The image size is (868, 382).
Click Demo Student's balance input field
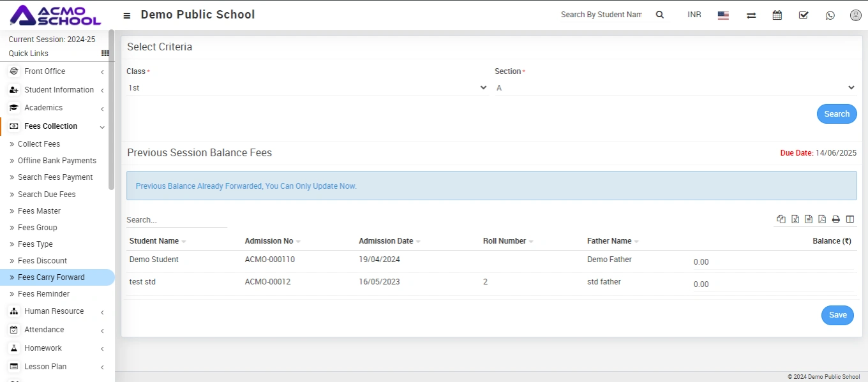tap(773, 262)
